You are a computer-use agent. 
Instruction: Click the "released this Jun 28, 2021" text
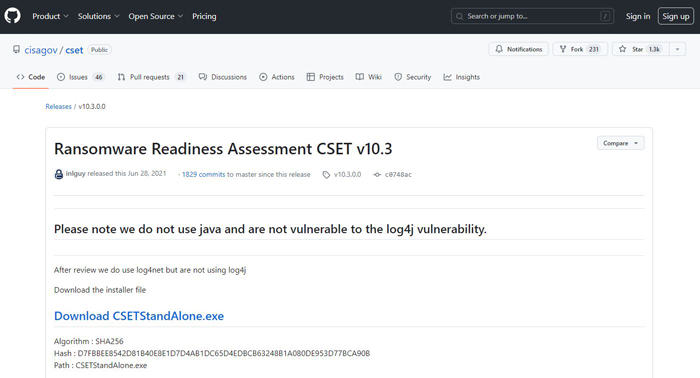[x=127, y=174]
